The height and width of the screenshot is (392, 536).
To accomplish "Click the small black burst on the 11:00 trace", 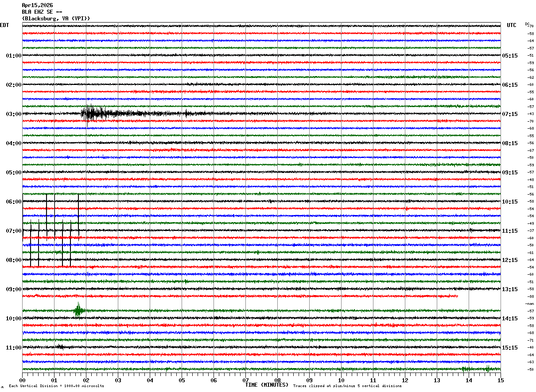I will click(60, 347).
